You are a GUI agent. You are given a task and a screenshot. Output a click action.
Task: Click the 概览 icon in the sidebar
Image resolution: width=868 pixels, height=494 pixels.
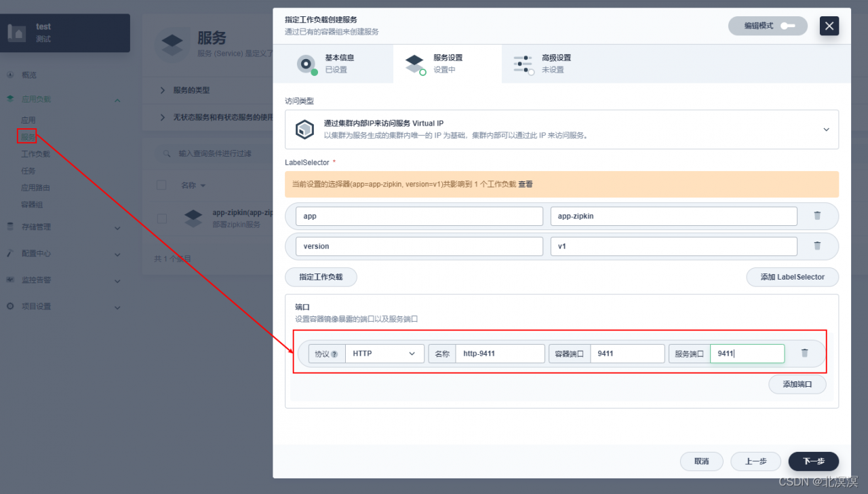[x=10, y=75]
